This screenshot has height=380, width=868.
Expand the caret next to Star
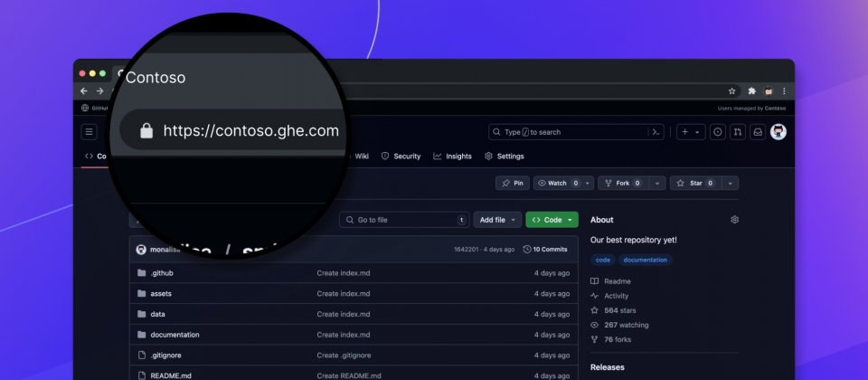[731, 184]
